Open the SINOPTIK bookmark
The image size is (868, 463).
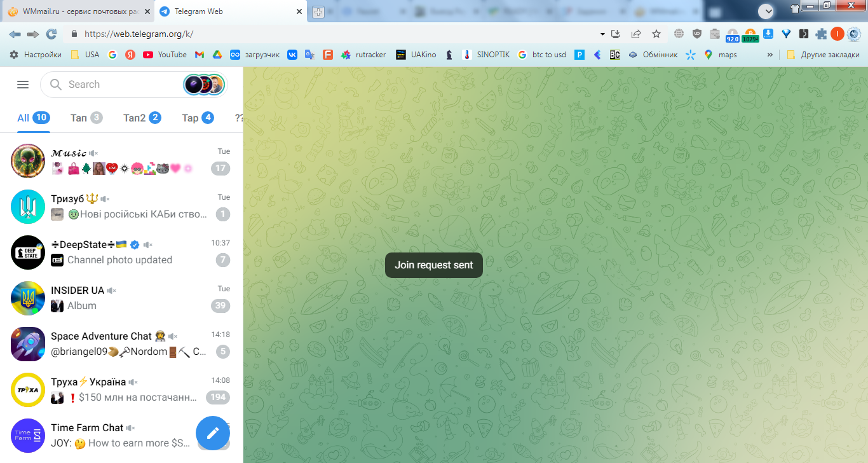[486, 55]
